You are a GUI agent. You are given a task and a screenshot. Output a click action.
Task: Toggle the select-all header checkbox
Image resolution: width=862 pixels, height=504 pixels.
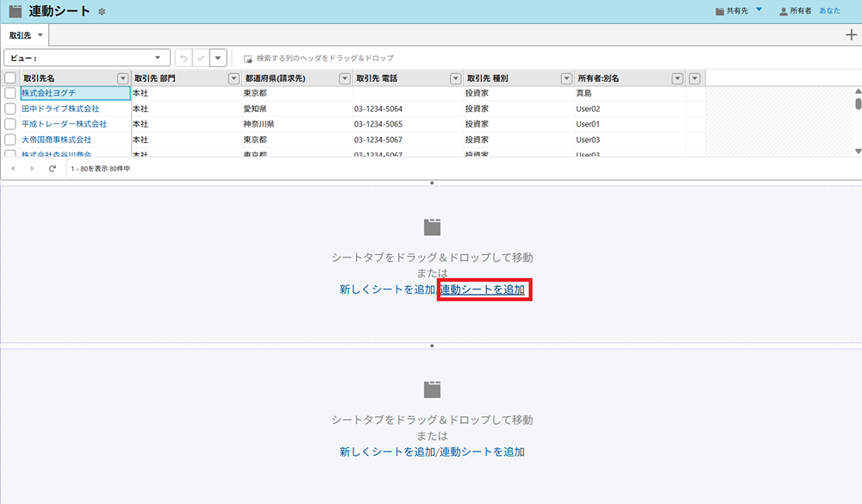pos(9,78)
